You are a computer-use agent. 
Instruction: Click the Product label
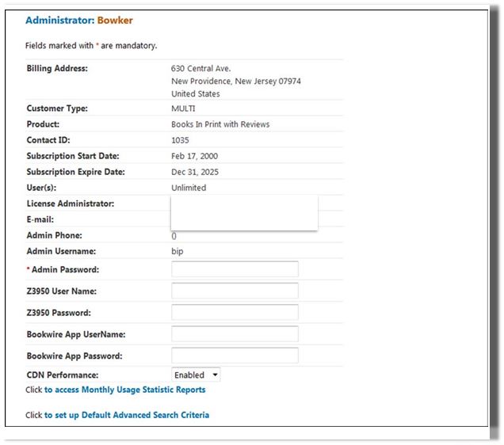[43, 124]
